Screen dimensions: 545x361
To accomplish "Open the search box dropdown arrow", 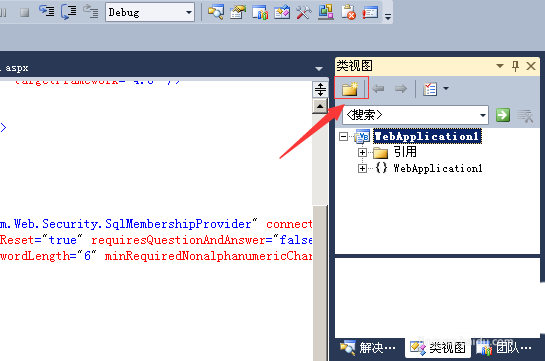I will point(483,115).
